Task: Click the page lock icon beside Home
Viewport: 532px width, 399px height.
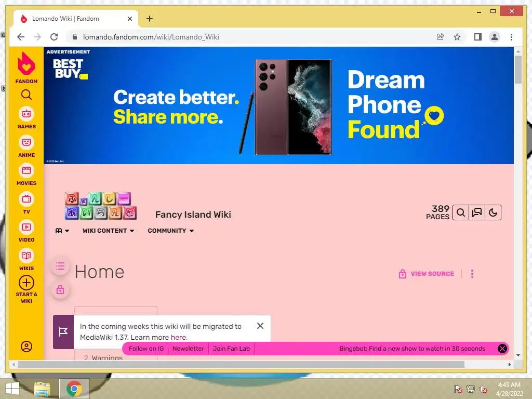Action: 60,289
